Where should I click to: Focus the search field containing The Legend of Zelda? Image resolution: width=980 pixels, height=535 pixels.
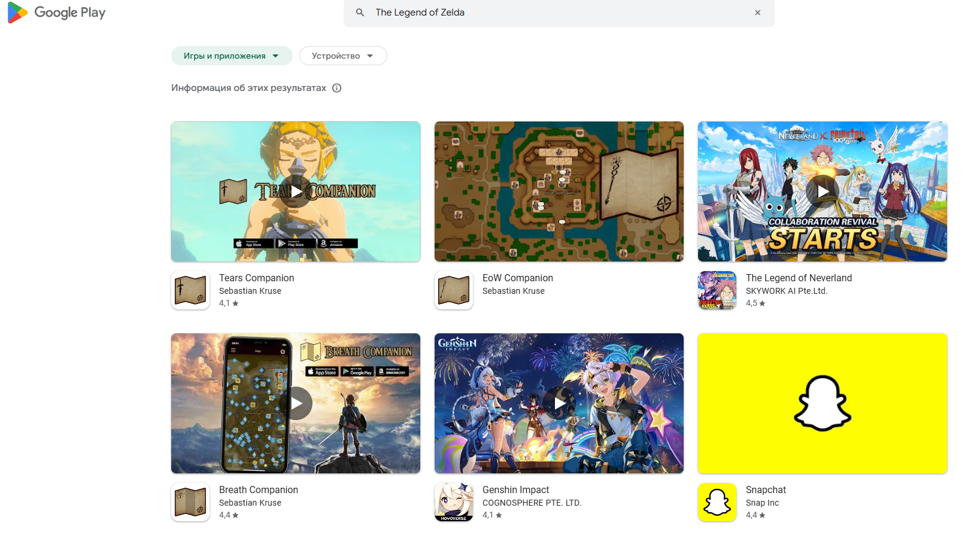tap(559, 13)
